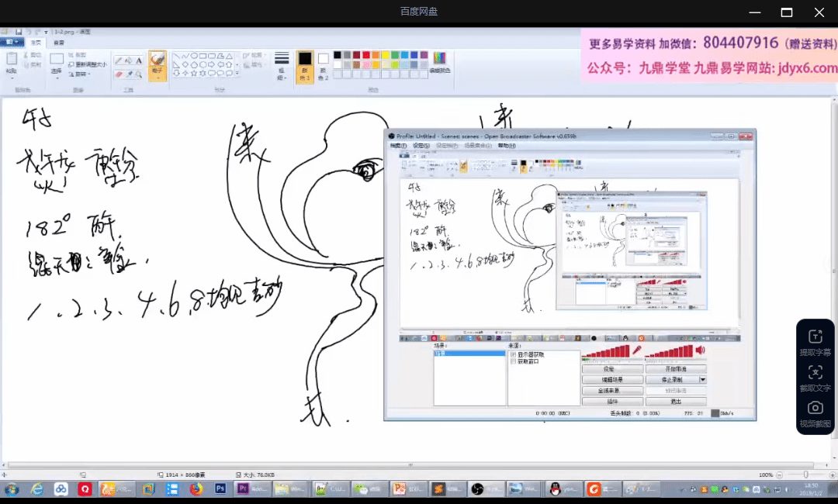Mute the OBS desktop speaker icon

(700, 350)
